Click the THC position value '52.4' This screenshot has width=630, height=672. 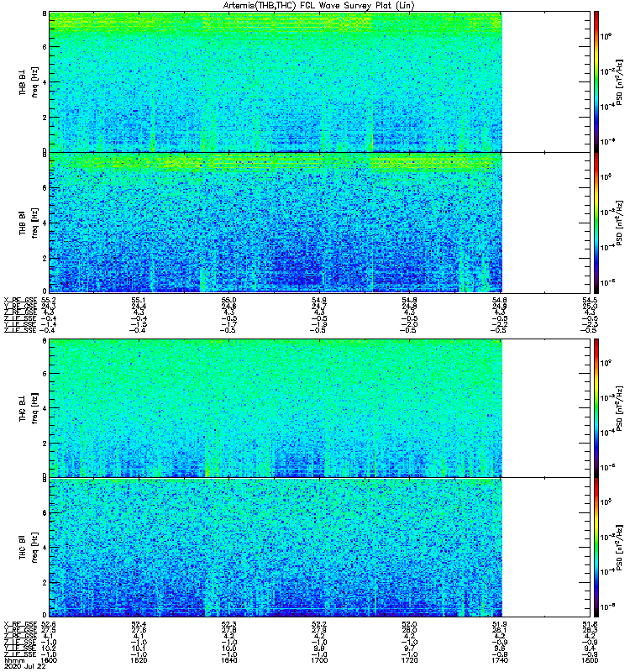(139, 624)
